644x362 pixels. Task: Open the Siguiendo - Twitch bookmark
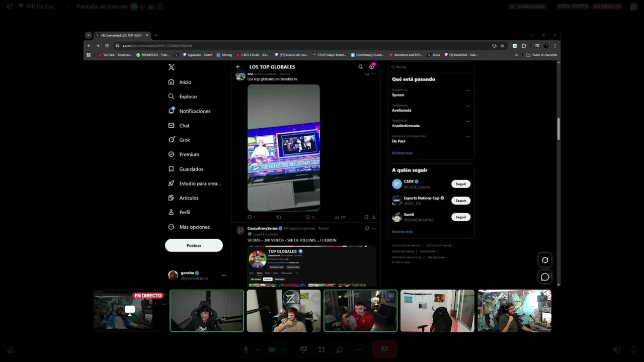click(x=198, y=55)
